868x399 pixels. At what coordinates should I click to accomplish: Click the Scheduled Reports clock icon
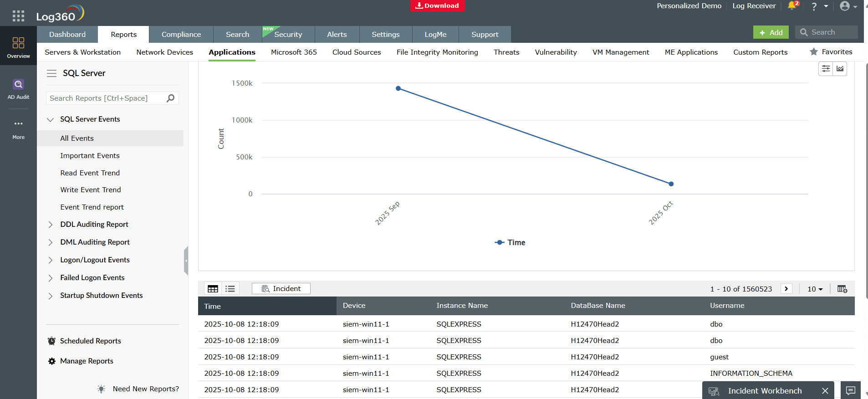pos(52,341)
